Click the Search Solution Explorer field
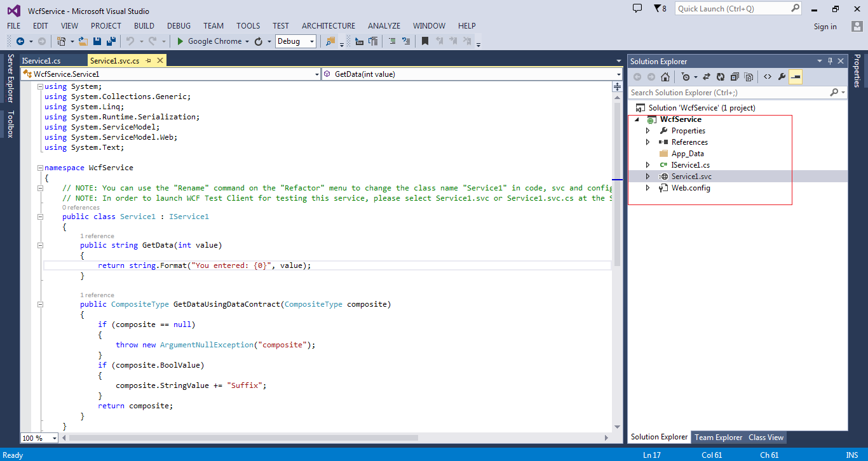This screenshot has width=868, height=461. click(x=738, y=93)
